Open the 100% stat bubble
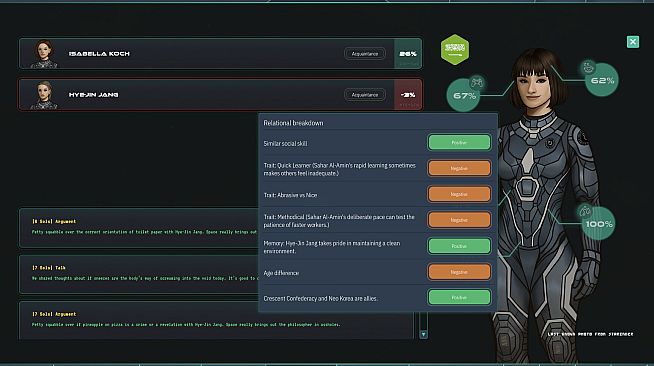The width and height of the screenshot is (654, 366). [x=598, y=224]
